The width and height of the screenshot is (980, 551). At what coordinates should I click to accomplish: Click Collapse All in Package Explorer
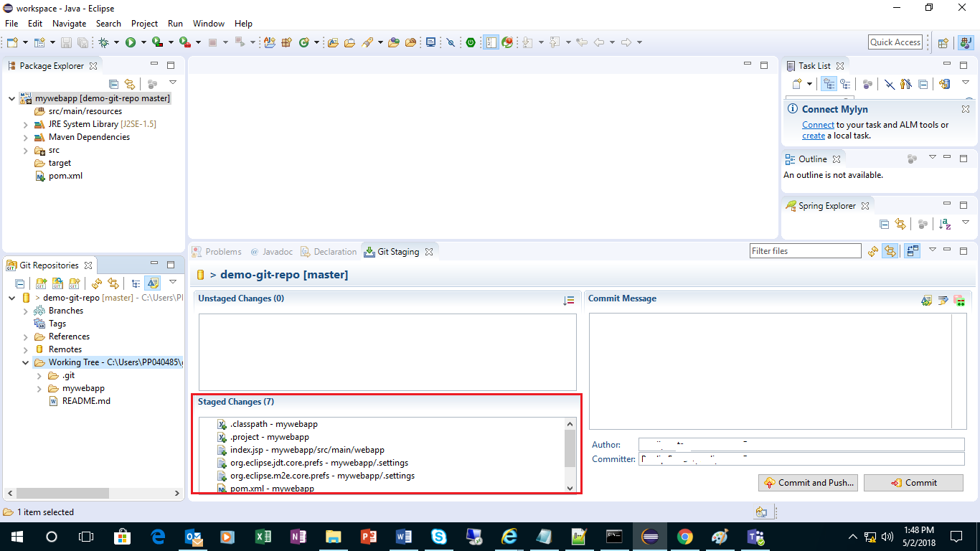click(113, 83)
